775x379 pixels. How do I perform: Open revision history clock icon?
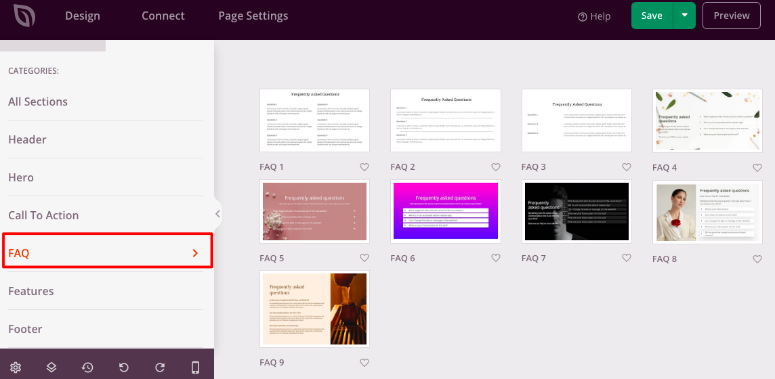coord(87,367)
